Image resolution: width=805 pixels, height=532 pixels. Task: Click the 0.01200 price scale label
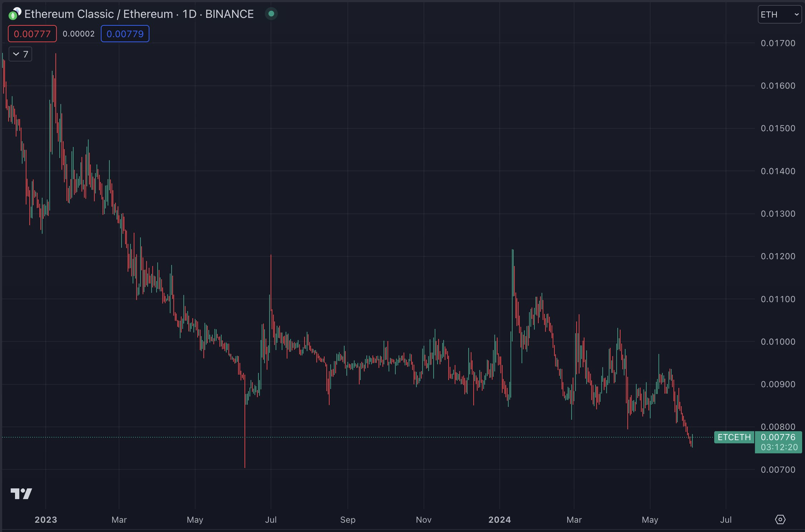[x=778, y=256]
